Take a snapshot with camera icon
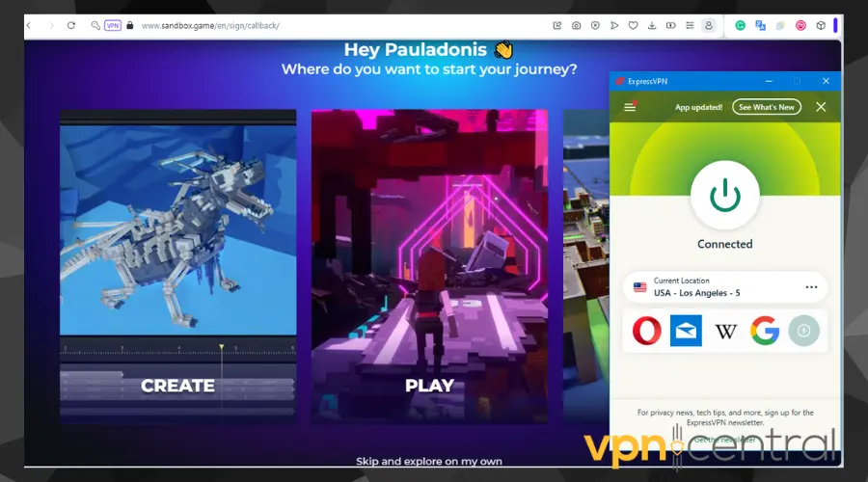This screenshot has width=868, height=482. [x=577, y=25]
